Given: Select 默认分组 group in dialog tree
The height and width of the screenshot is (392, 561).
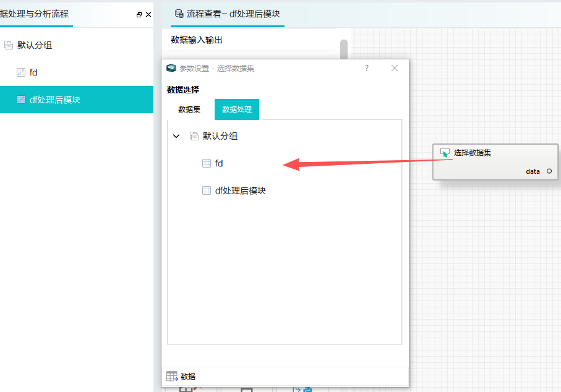Looking at the screenshot, I should (220, 136).
